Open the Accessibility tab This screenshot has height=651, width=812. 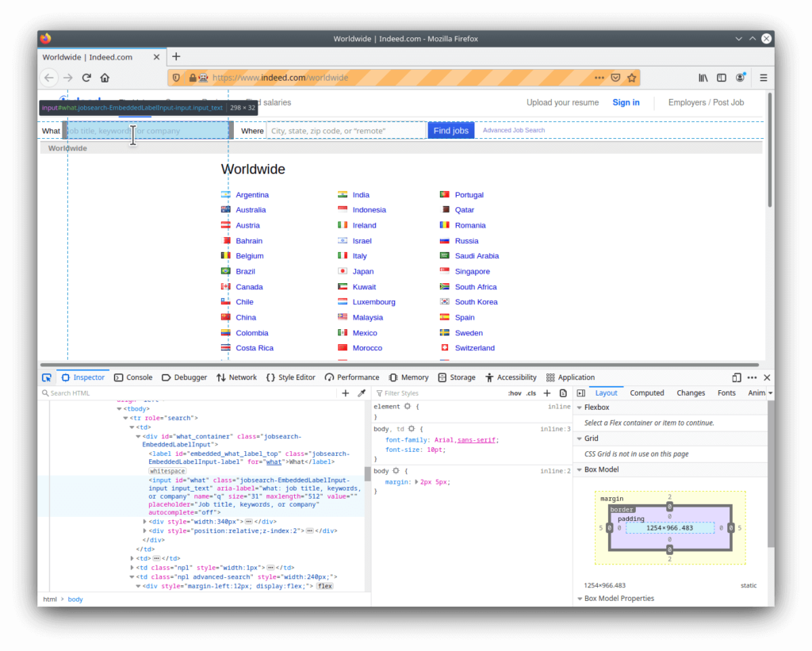click(511, 377)
